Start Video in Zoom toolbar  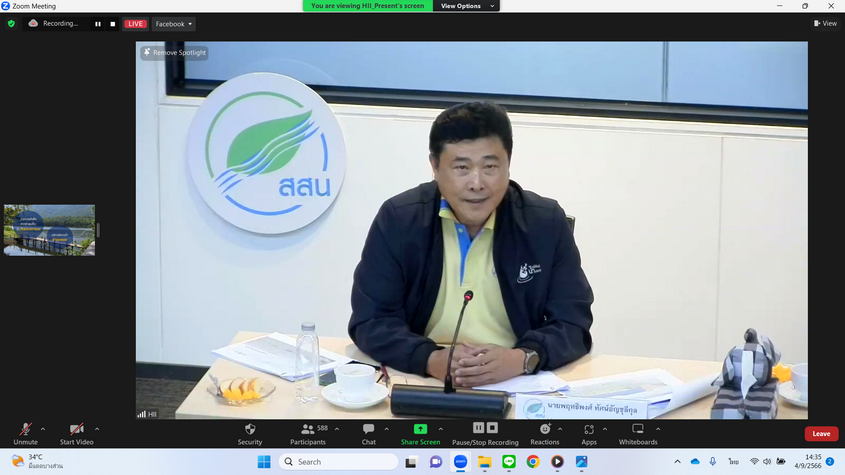[76, 431]
